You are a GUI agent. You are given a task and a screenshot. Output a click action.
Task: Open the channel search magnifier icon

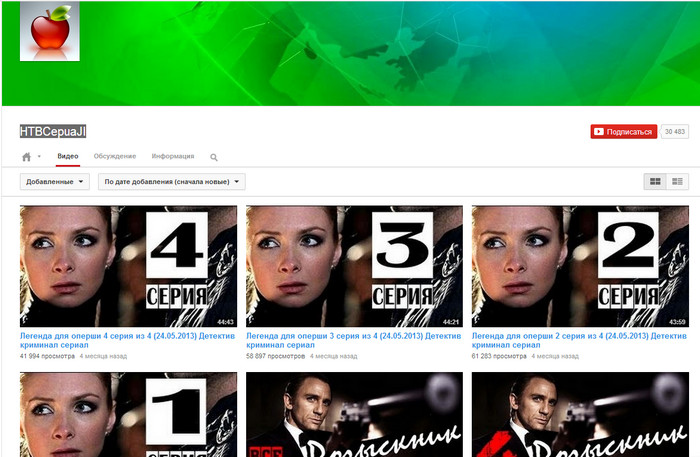pos(214,157)
